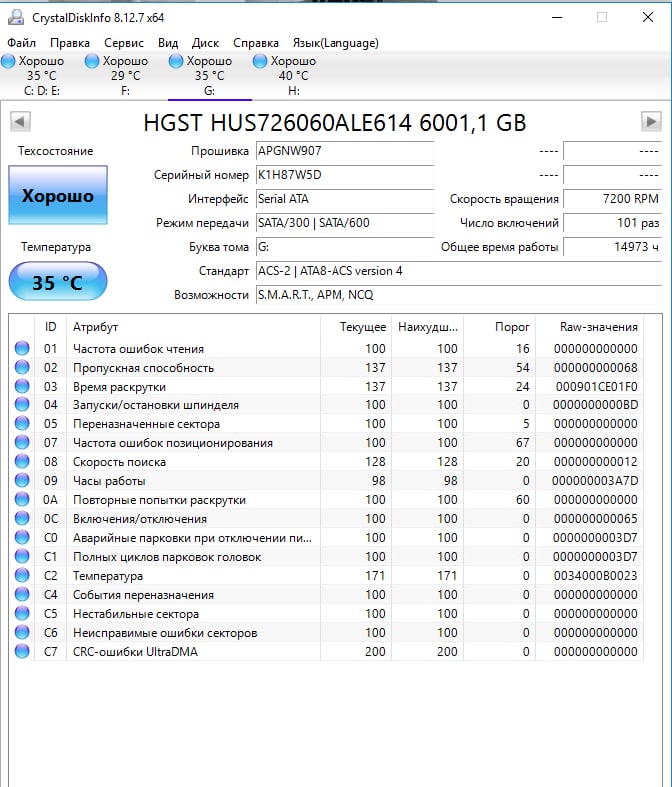Screen dimensions: 672x787
Task: Click the standard field ACS-2 | ATA8-ACS
Action: click(459, 271)
